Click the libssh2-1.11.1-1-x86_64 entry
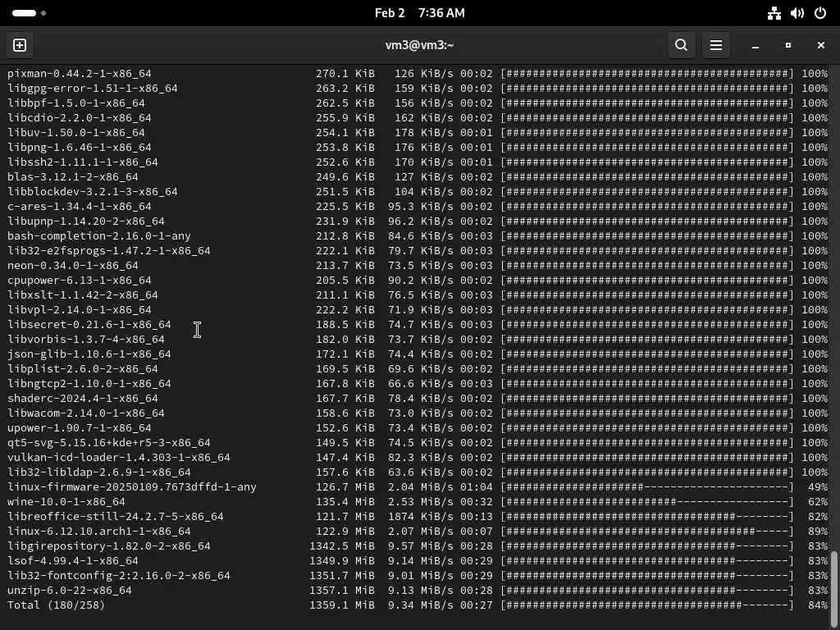 pyautogui.click(x=83, y=162)
